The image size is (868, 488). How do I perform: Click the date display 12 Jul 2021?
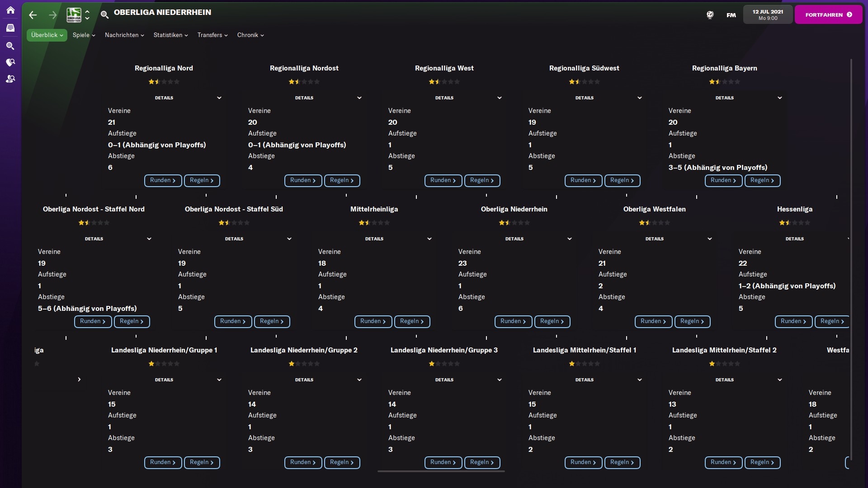[x=768, y=15]
